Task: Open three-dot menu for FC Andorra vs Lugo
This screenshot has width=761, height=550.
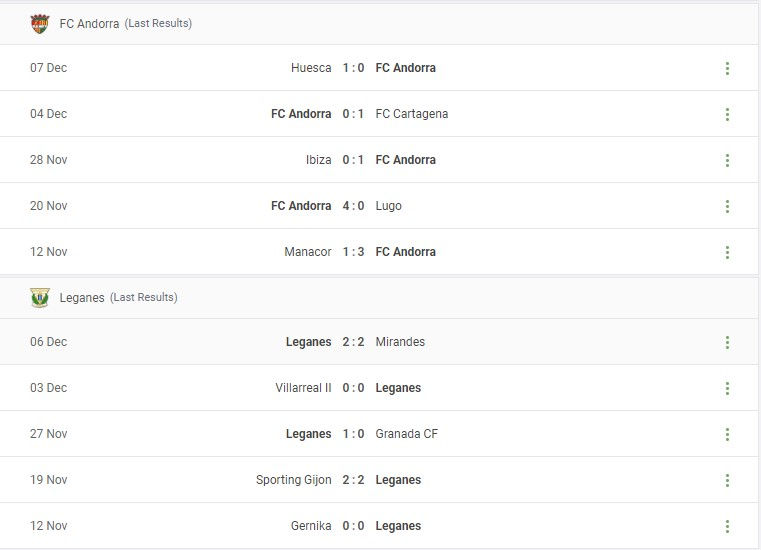Action: click(727, 206)
